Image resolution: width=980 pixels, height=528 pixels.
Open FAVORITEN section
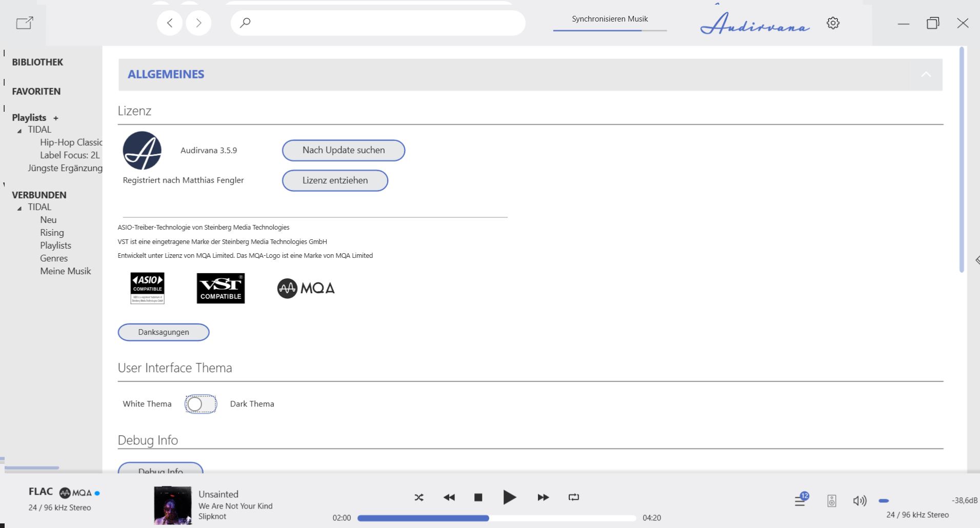pyautogui.click(x=36, y=91)
